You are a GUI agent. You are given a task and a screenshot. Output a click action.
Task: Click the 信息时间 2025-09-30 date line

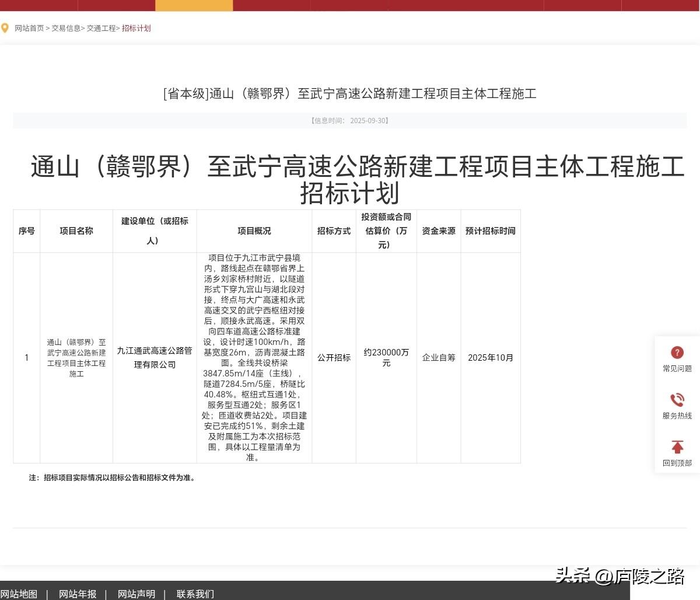[350, 121]
